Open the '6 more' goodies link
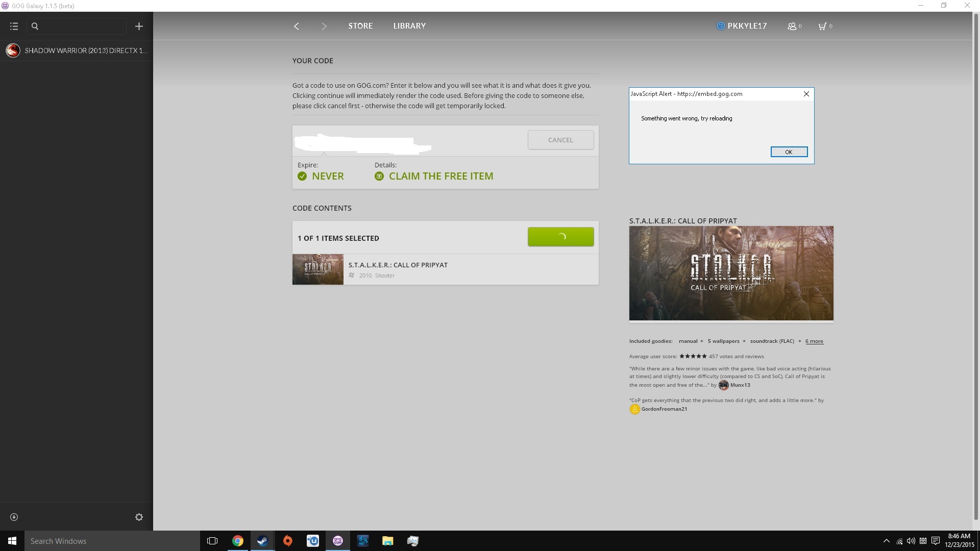980x551 pixels. click(814, 341)
